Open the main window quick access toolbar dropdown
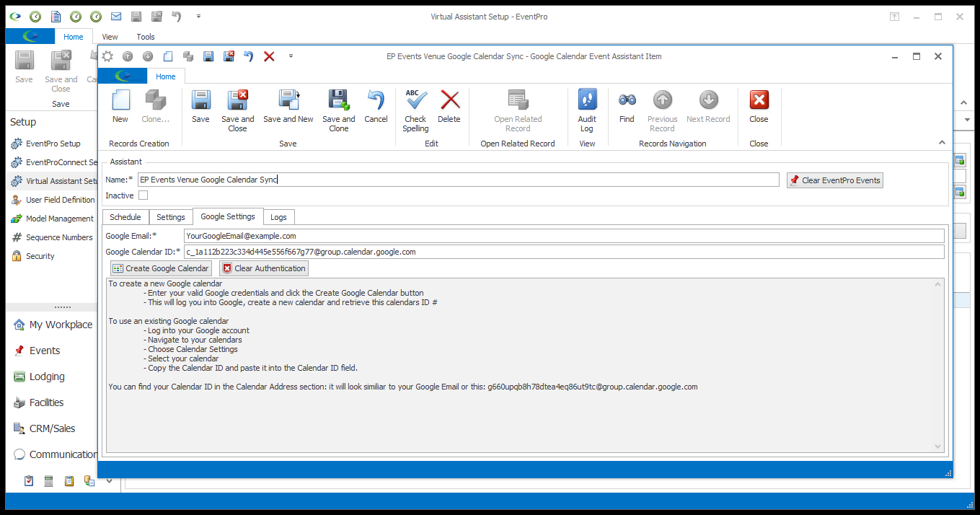This screenshot has height=515, width=980. (x=198, y=17)
